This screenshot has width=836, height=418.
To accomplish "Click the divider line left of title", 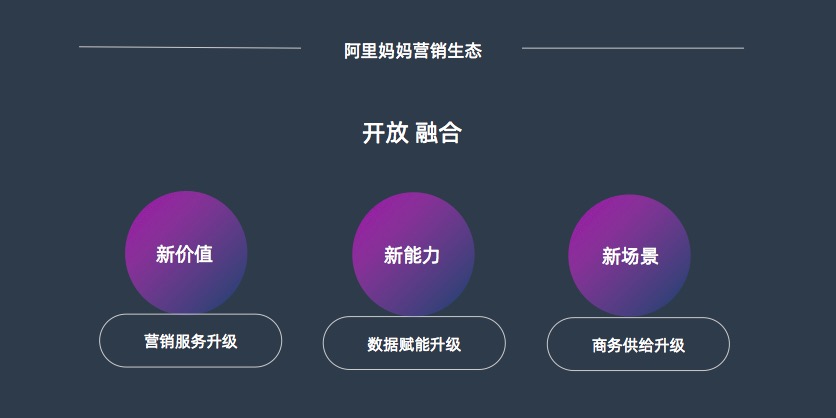I will point(190,47).
